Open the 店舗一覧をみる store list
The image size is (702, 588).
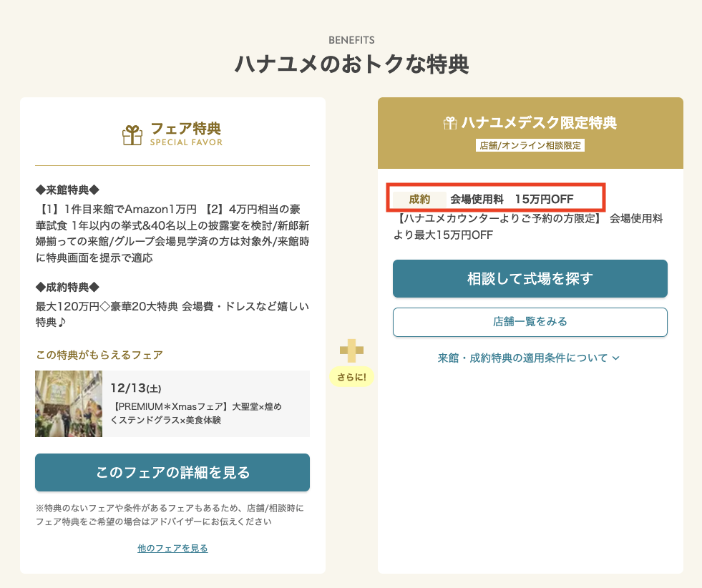530,322
